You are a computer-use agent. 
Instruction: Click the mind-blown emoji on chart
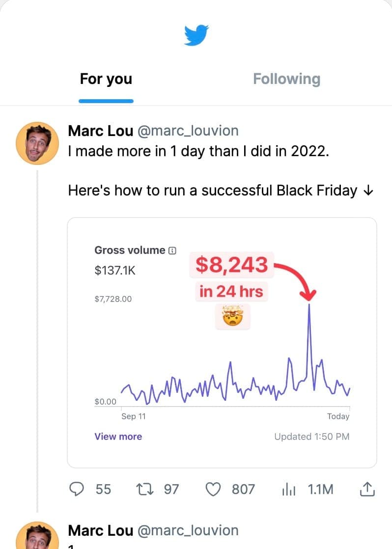click(x=232, y=316)
